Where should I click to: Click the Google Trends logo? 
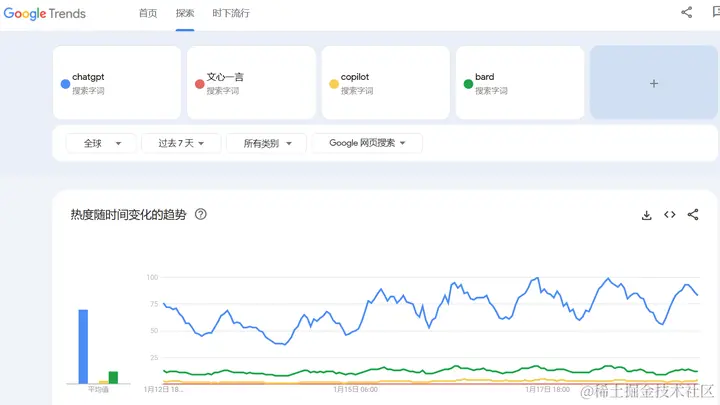coord(45,13)
